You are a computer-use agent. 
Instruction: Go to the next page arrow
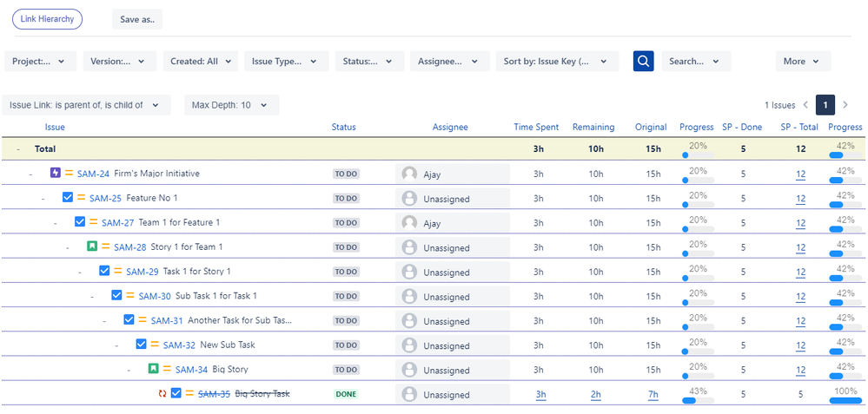click(x=845, y=105)
